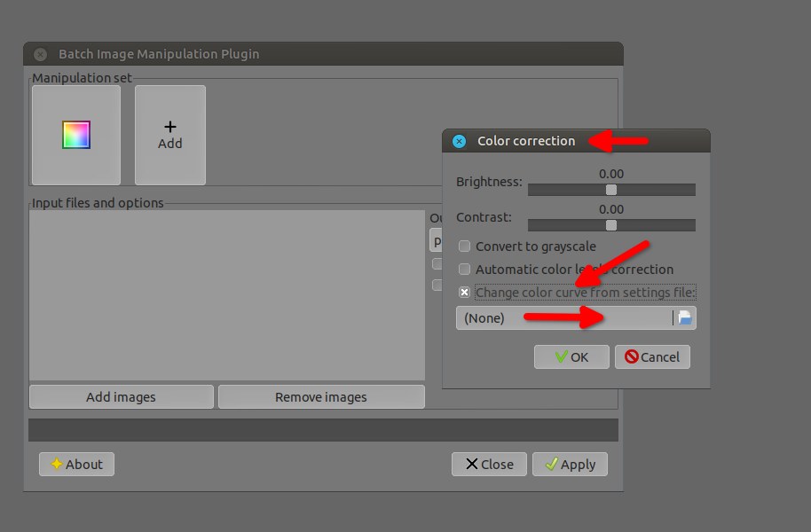Click the Color correction title bar
This screenshot has width=811, height=532.
pyautogui.click(x=576, y=141)
